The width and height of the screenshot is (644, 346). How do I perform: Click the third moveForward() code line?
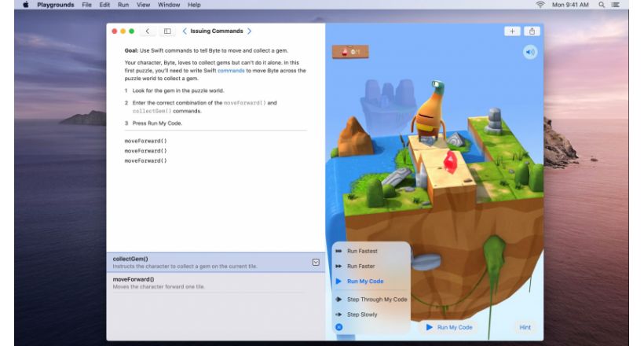[146, 160]
